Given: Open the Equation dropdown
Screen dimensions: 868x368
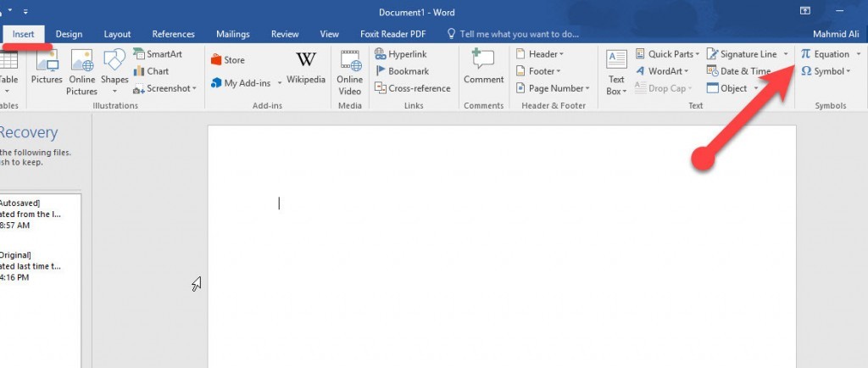Looking at the screenshot, I should (859, 54).
